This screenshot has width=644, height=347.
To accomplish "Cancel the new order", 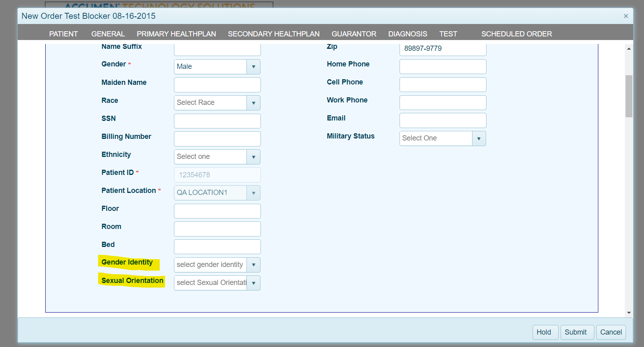I will (611, 332).
